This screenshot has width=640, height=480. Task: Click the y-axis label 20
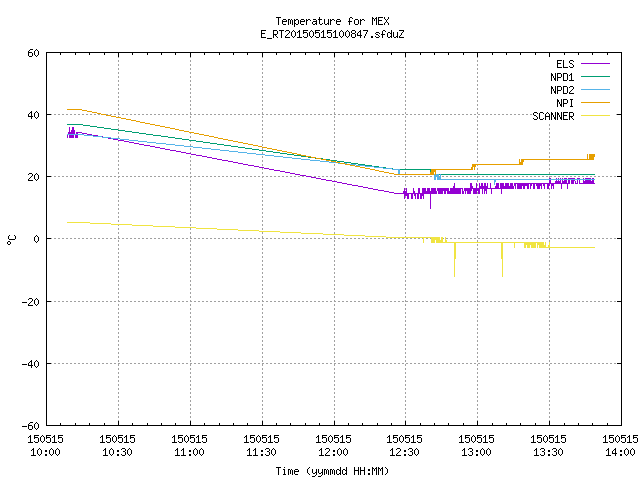coord(33,177)
